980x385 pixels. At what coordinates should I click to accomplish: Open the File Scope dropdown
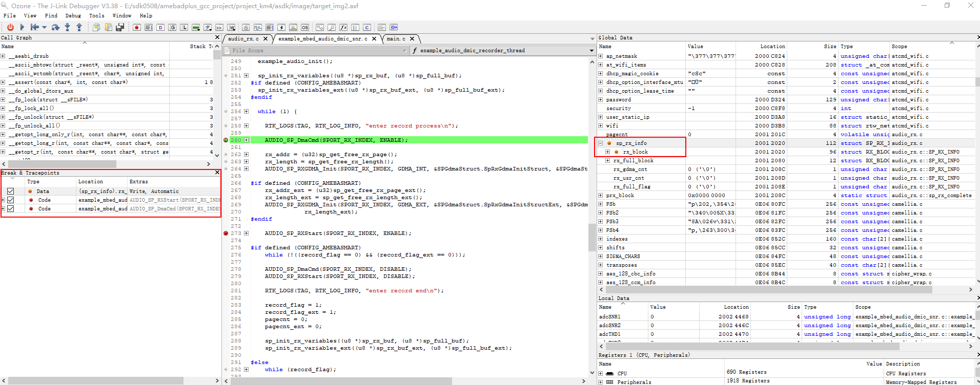click(x=404, y=51)
